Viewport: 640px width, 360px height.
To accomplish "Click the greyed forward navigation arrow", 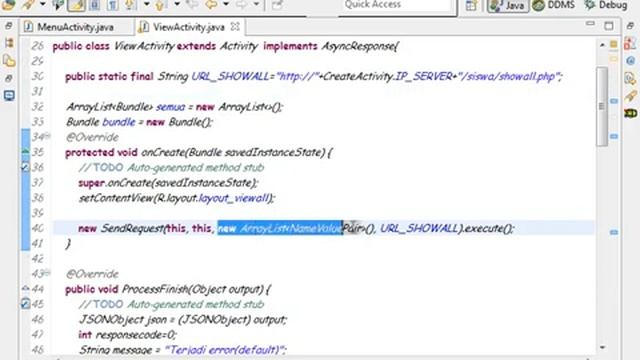I will [x=242, y=5].
